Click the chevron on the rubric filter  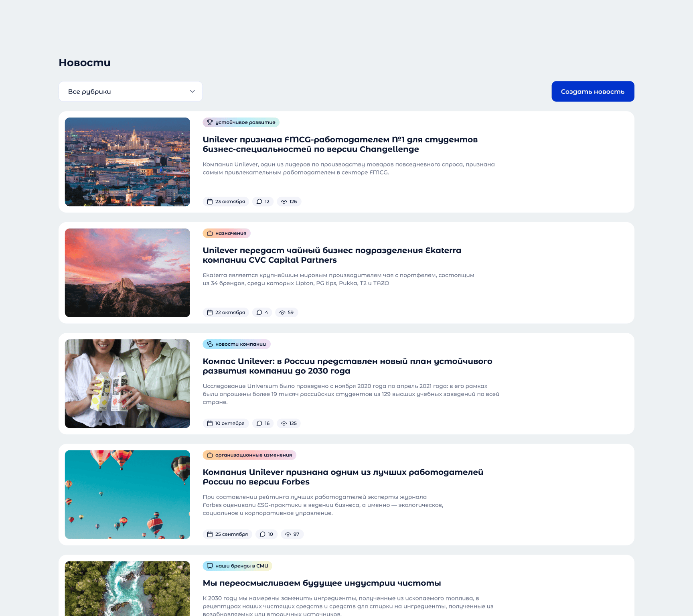coord(192,91)
